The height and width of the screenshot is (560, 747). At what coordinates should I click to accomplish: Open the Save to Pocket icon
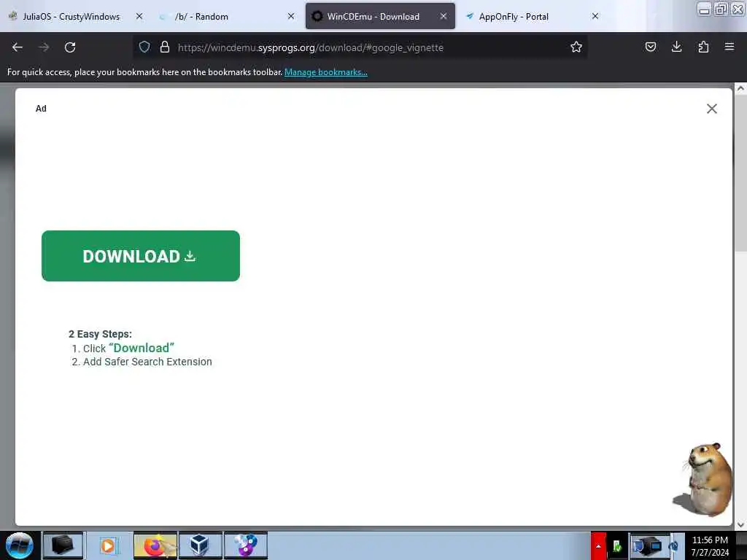(x=650, y=47)
